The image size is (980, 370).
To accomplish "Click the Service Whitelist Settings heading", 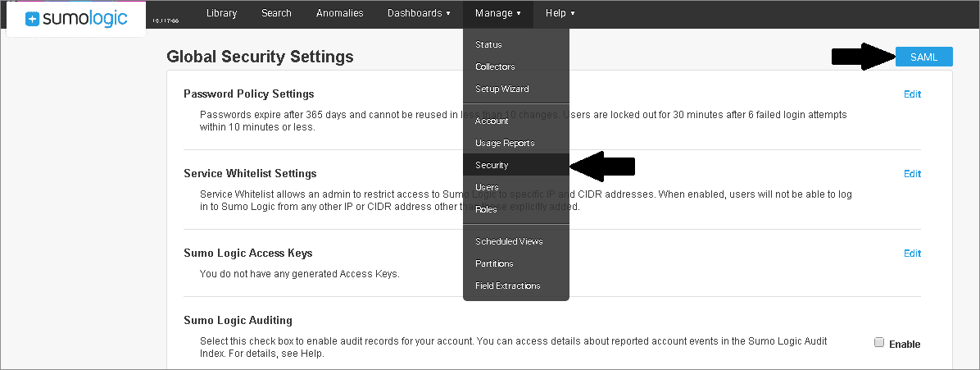I will point(250,173).
